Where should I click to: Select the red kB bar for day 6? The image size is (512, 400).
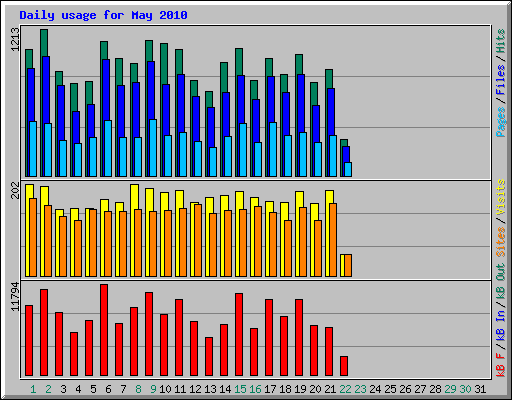[104, 330]
